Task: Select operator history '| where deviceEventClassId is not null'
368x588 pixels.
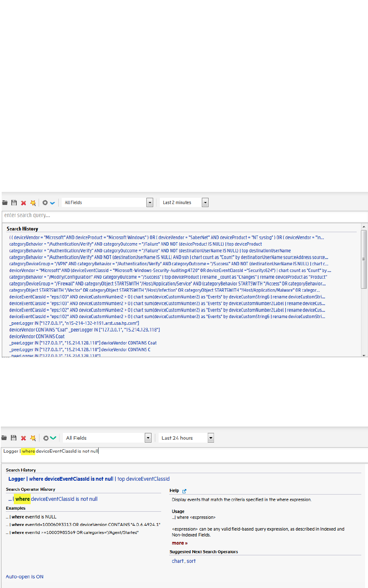Action: point(53,499)
